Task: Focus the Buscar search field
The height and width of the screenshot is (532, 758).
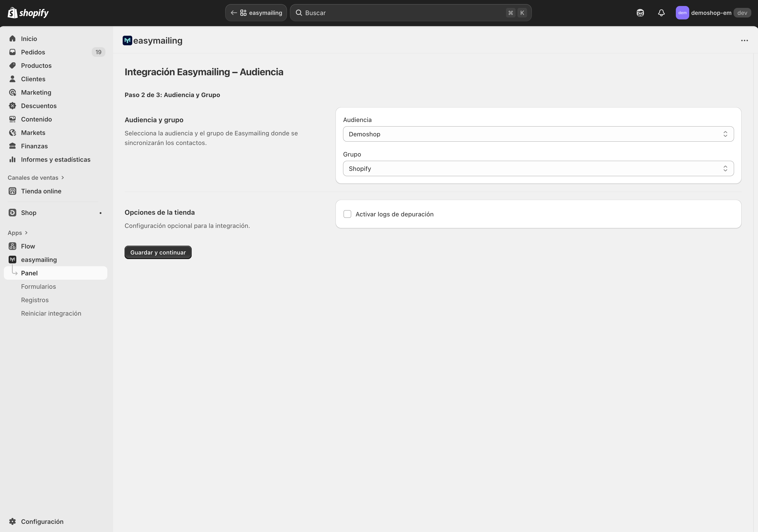Action: (x=410, y=13)
